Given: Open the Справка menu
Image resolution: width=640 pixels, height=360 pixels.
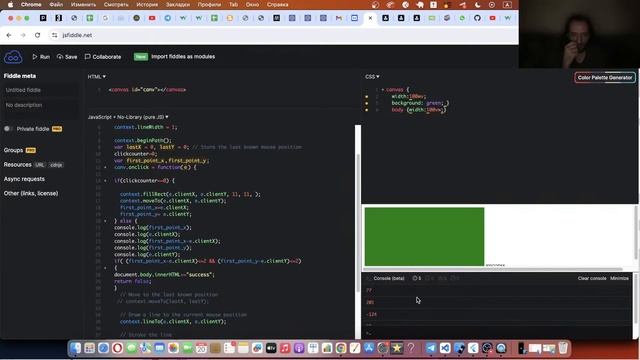Looking at the screenshot, I should pos(277,4).
